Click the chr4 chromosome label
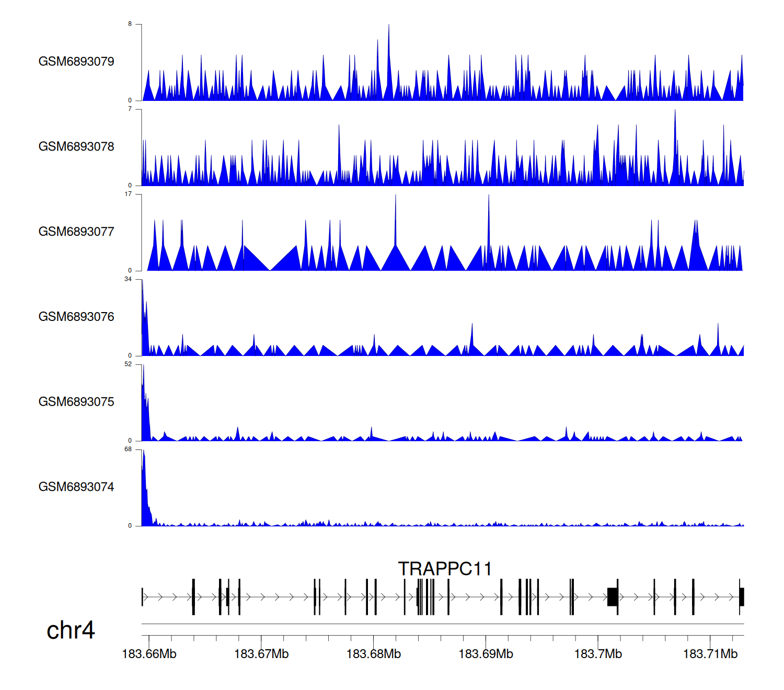The height and width of the screenshot is (690, 784). 71,630
